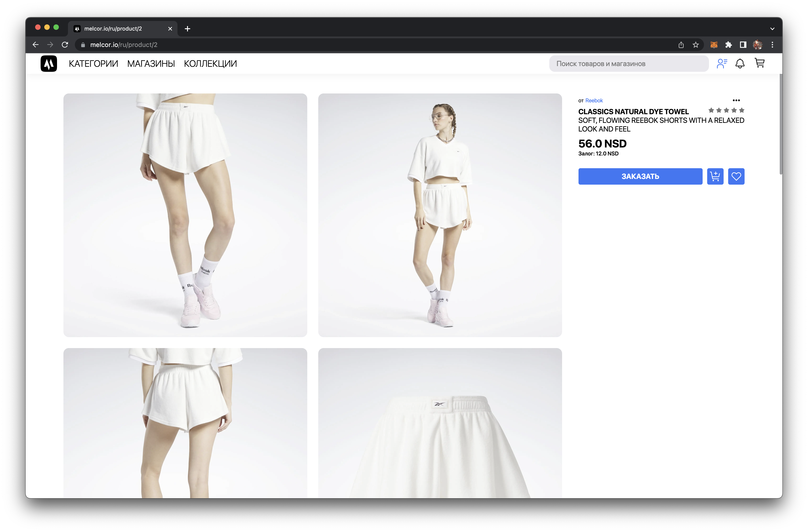Open the waistband logo detail photo
Viewport: 808px width, 532px height.
[440, 423]
